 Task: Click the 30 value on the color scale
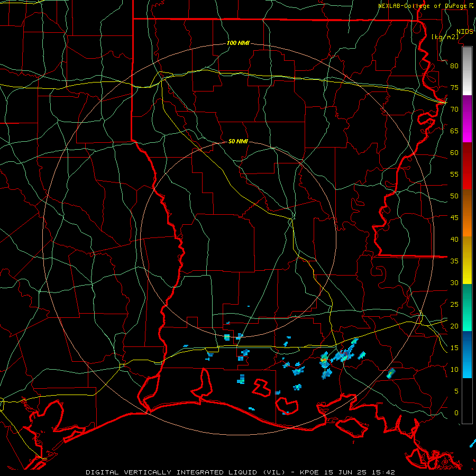click(454, 283)
